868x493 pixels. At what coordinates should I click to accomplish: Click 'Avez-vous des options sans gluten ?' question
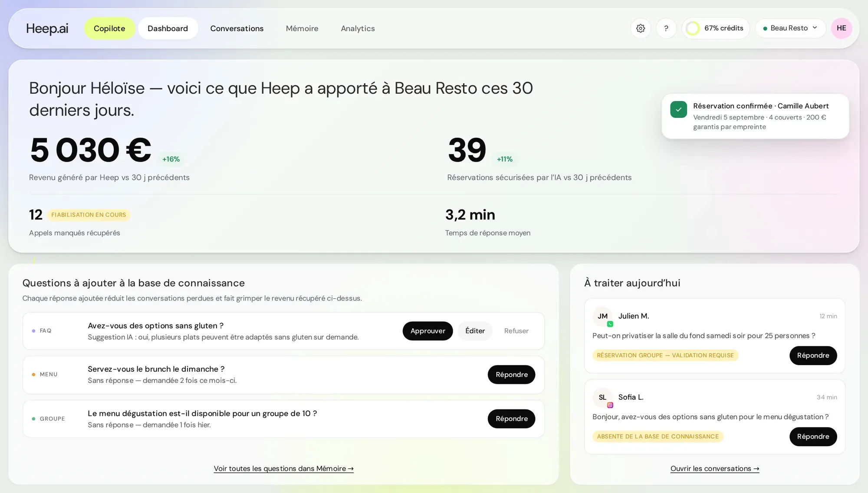coord(155,326)
